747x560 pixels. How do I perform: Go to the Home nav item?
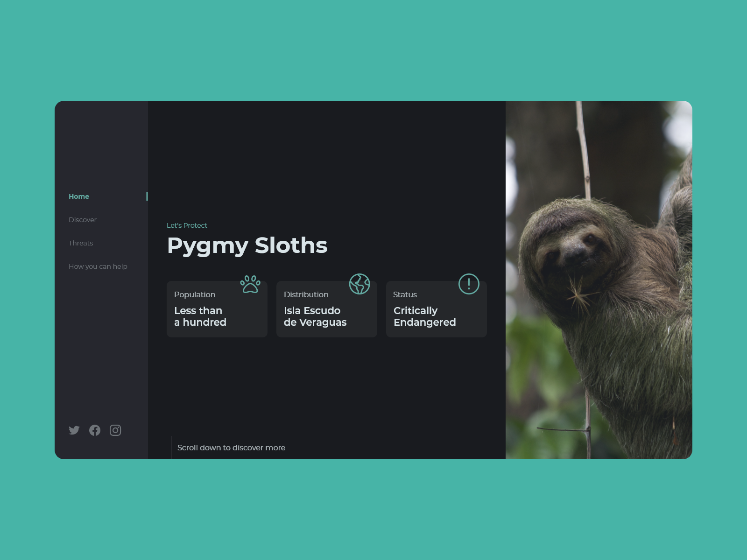pos(79,196)
